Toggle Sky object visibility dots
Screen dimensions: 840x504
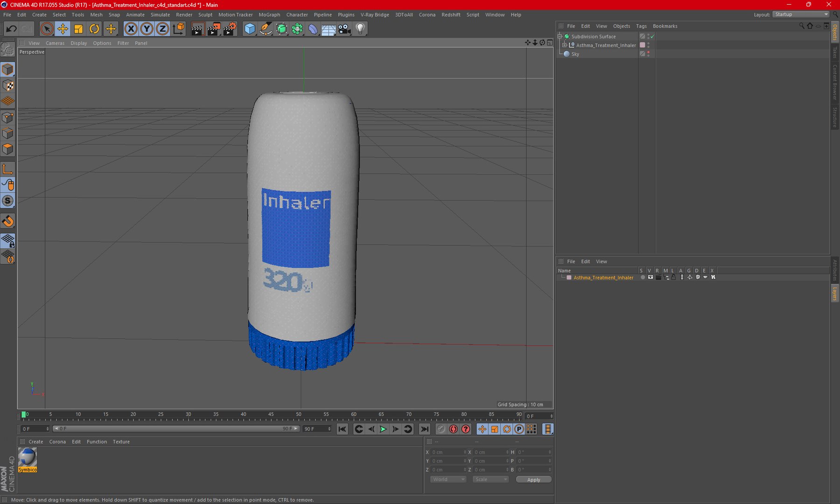648,54
